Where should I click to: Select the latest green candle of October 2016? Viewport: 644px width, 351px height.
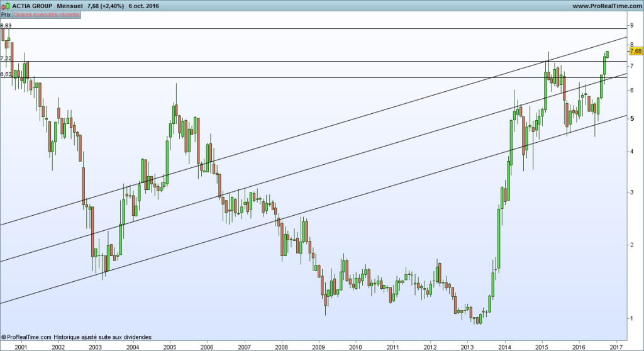point(607,55)
